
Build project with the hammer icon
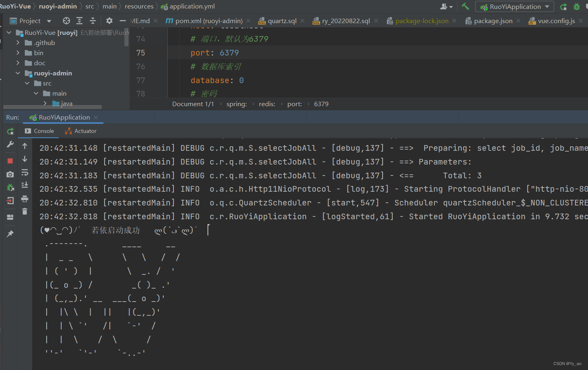pos(465,6)
